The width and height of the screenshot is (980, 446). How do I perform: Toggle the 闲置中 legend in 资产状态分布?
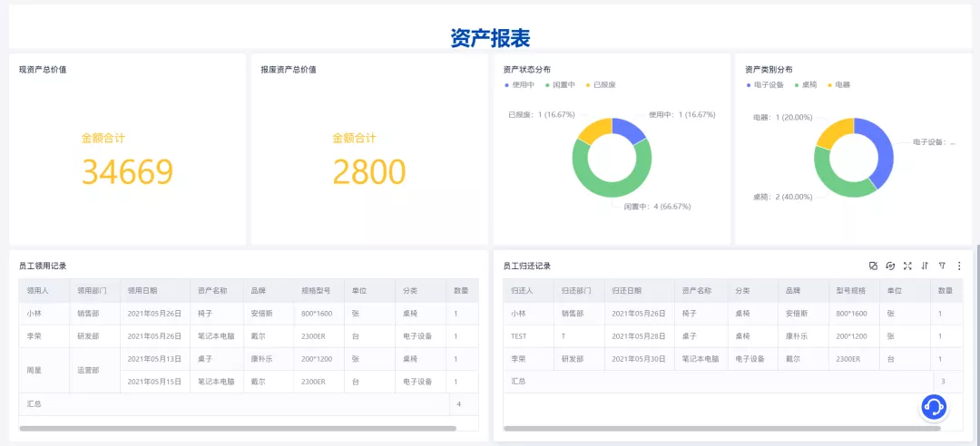coord(559,85)
